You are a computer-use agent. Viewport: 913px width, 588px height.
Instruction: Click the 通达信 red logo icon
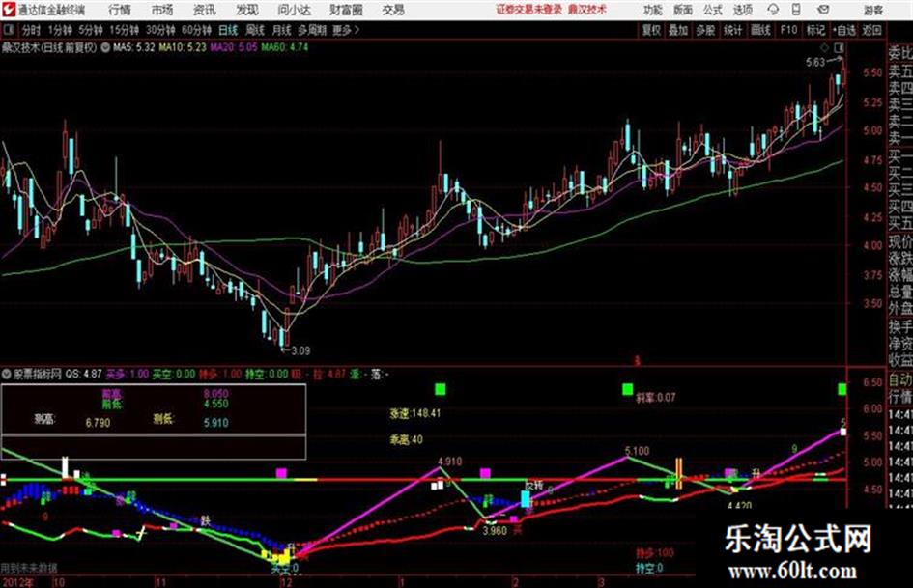pyautogui.click(x=8, y=10)
